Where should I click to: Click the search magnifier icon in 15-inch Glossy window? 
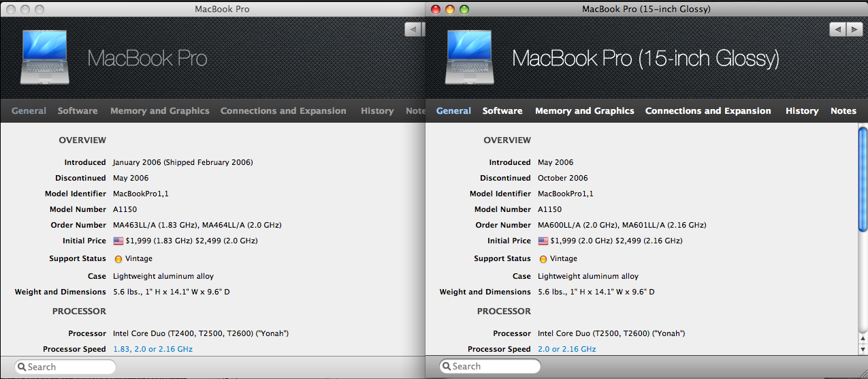446,367
